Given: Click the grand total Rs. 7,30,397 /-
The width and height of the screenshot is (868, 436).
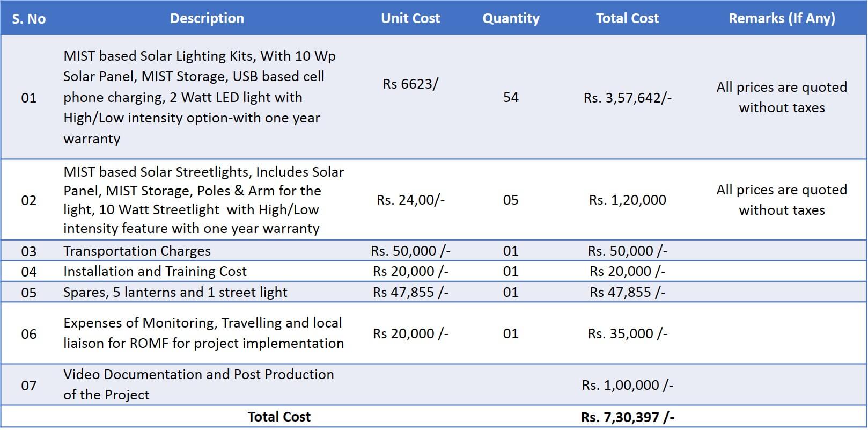Looking at the screenshot, I should [627, 417].
